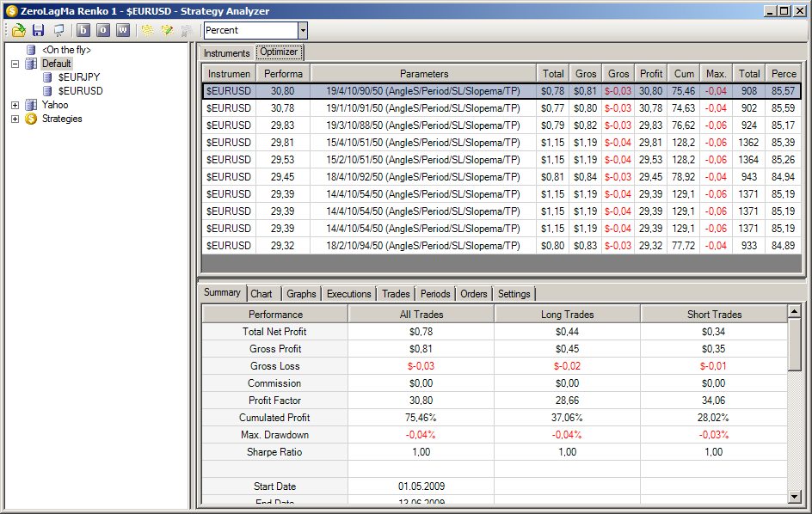Click the Summary scrollbar down arrow

point(795,497)
